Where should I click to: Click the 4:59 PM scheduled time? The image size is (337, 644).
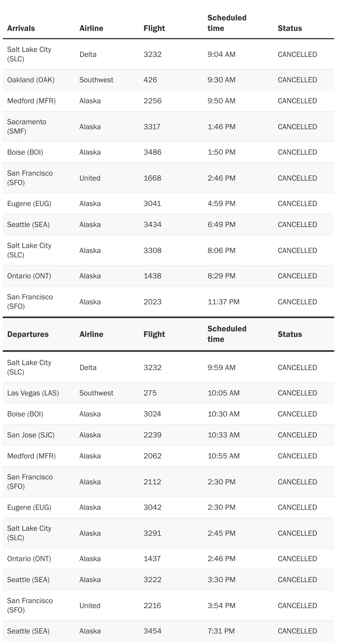pyautogui.click(x=222, y=204)
